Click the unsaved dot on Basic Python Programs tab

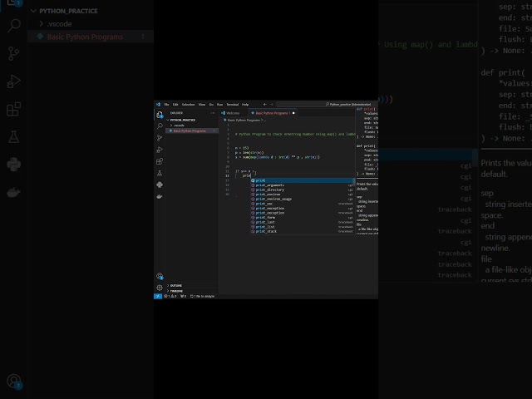pos(293,113)
